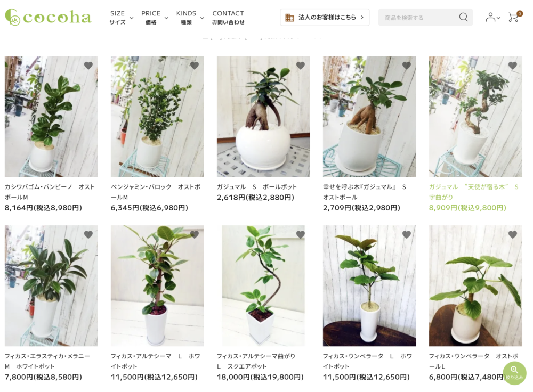Favorite the ベンジャミン・バロック heart icon
The height and width of the screenshot is (392, 533).
click(195, 66)
